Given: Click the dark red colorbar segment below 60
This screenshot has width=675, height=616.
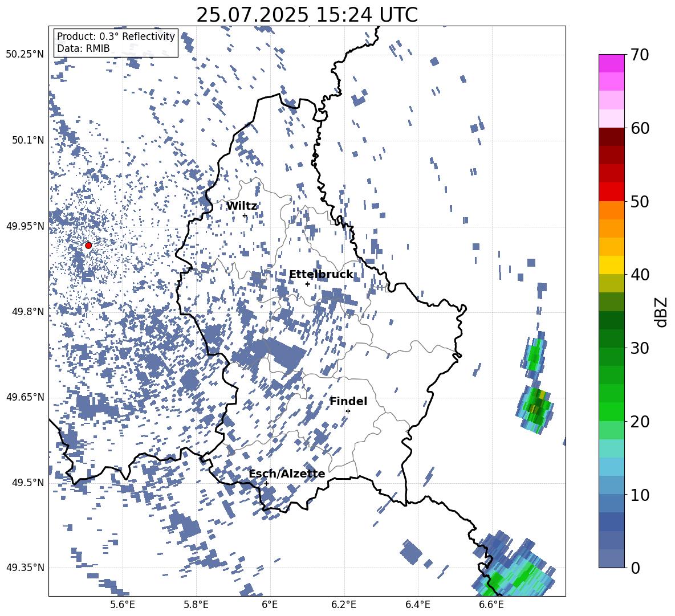Looking at the screenshot, I should (611, 137).
